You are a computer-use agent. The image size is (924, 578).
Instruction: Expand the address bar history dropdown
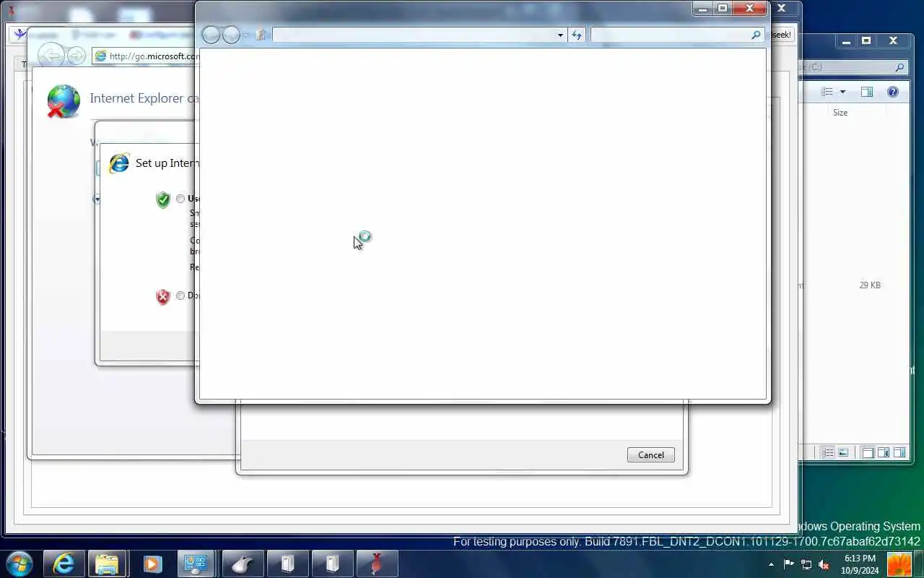pyautogui.click(x=560, y=35)
